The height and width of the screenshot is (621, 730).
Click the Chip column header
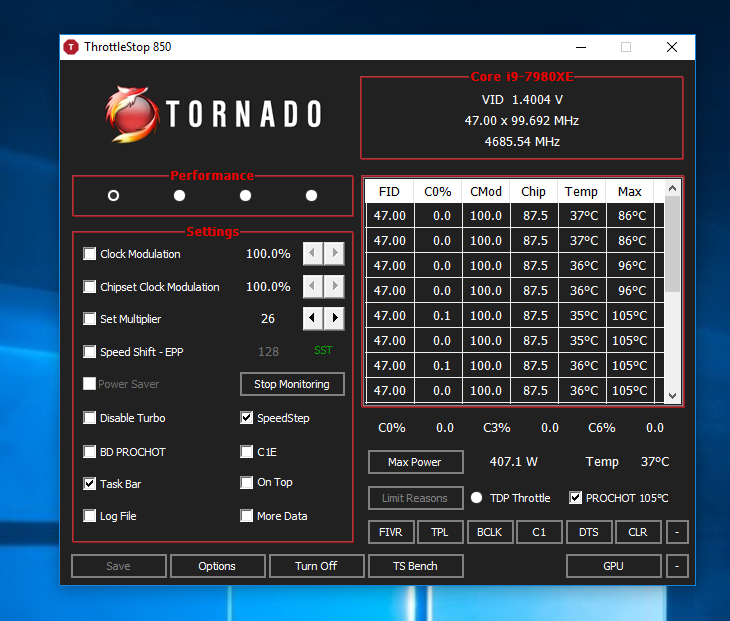[x=534, y=191]
